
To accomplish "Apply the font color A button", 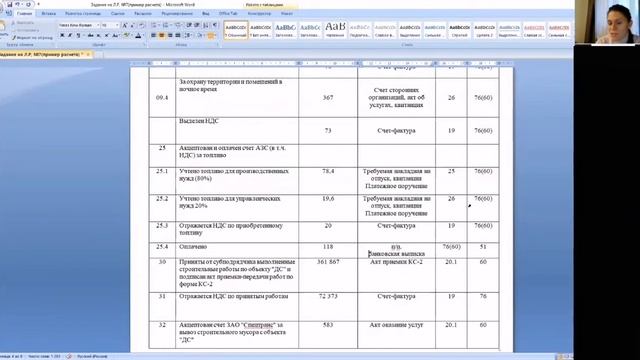I will (138, 36).
